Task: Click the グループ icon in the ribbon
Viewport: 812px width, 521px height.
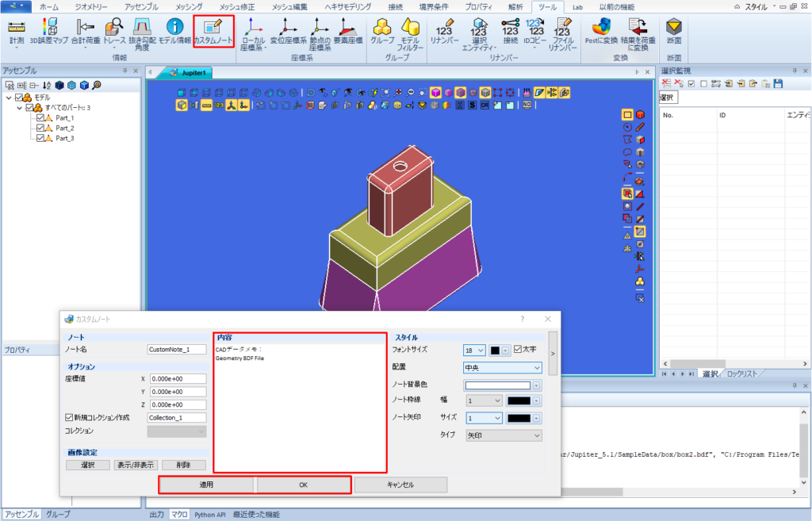Action: coord(382,31)
